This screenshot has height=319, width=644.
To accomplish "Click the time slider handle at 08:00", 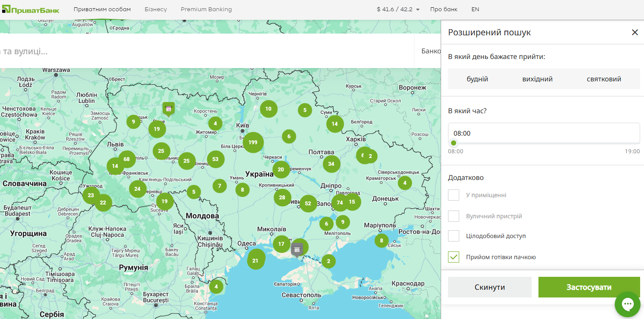I will (x=454, y=143).
